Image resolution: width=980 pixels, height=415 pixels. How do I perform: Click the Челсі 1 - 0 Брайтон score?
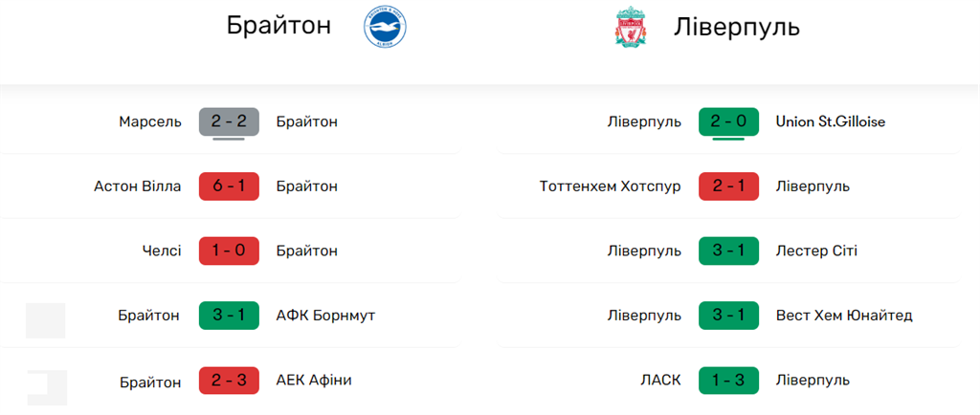(229, 251)
